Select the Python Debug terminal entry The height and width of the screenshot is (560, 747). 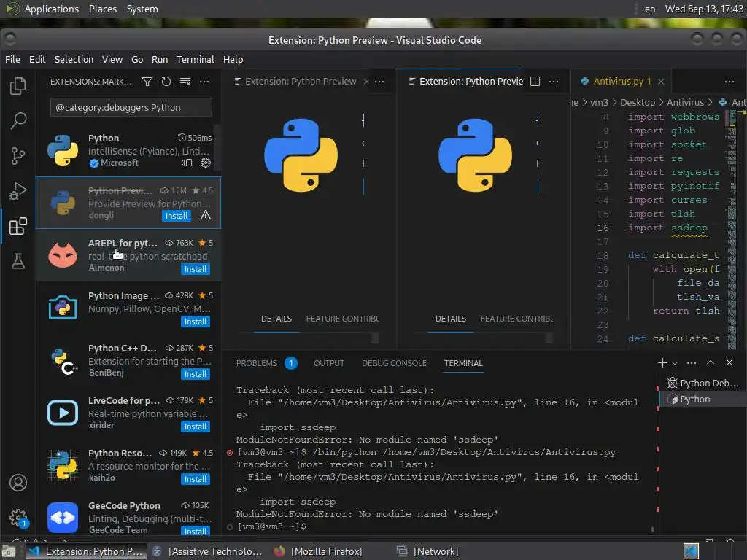pyautogui.click(x=703, y=383)
